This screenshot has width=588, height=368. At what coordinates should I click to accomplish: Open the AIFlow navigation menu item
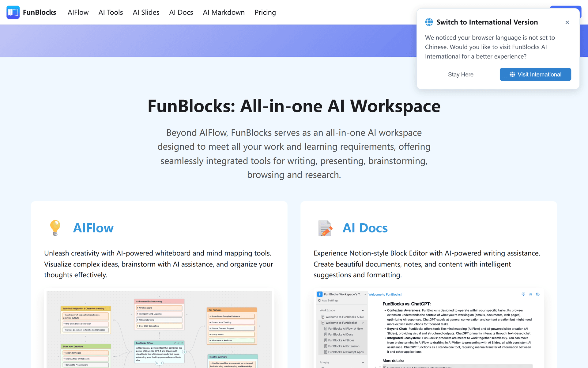(x=78, y=12)
